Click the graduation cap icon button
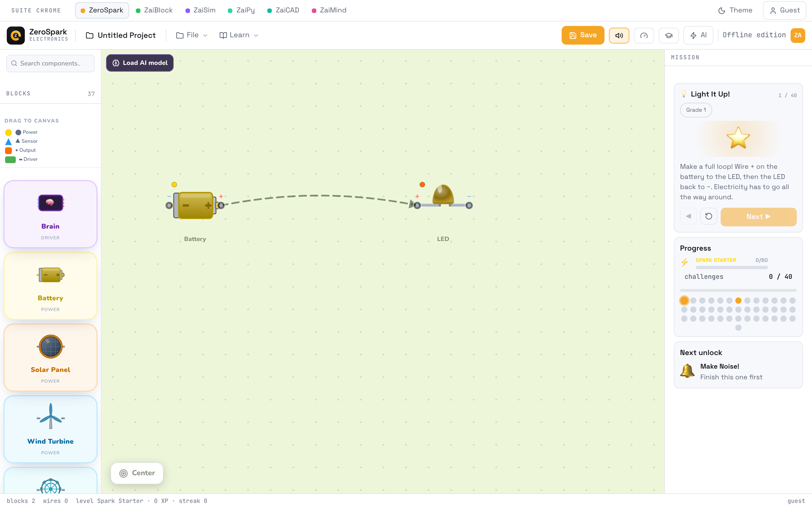Image resolution: width=812 pixels, height=508 pixels. coord(668,35)
